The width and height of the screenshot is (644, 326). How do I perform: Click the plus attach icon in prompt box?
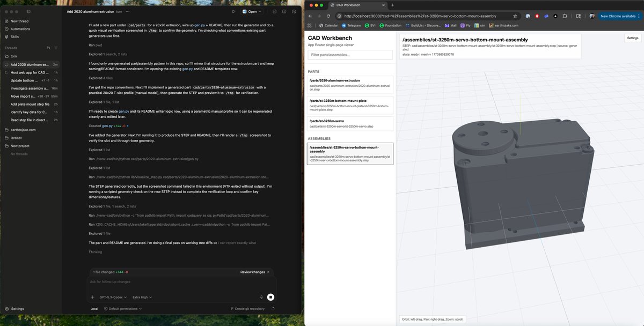click(x=92, y=297)
